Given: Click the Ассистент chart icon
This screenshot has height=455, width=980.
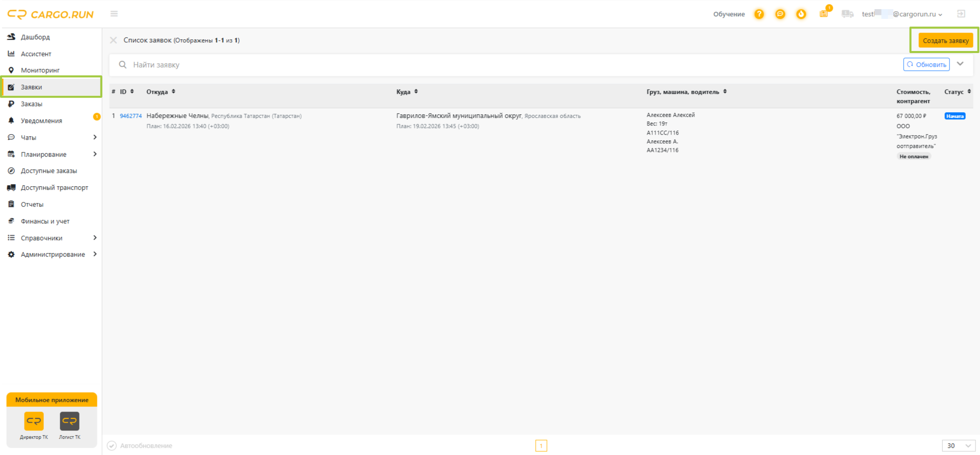Looking at the screenshot, I should coord(11,54).
